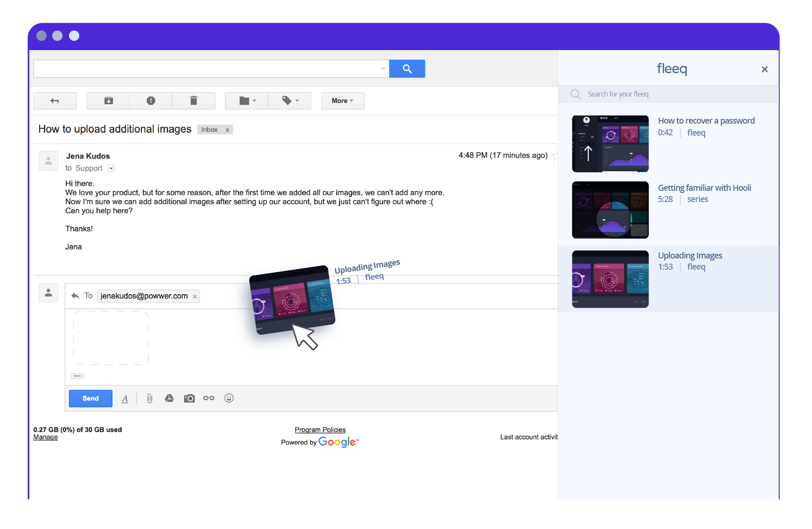Open the mail search options dropdown arrow
Image resolution: width=812 pixels, height=529 pixels.
(383, 69)
